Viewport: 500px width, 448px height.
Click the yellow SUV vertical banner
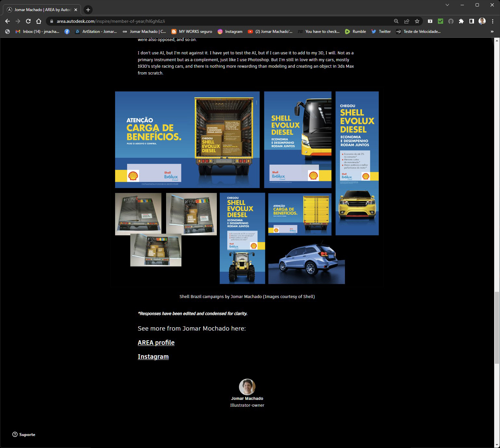[x=357, y=163]
